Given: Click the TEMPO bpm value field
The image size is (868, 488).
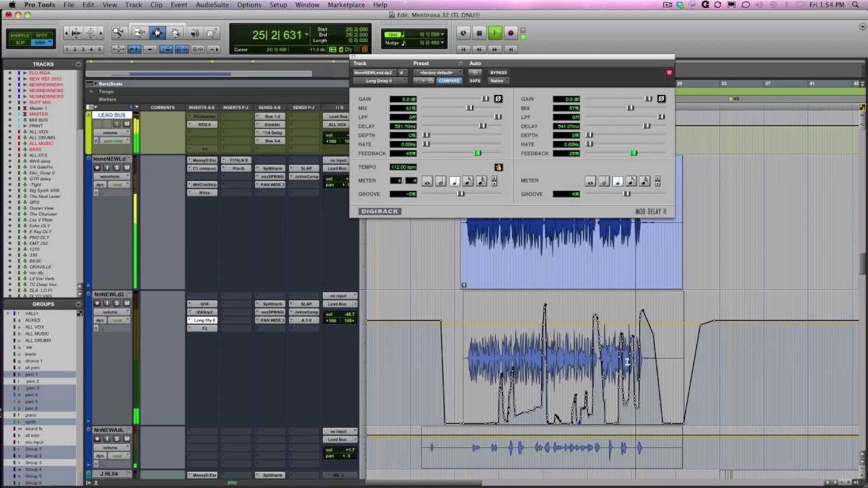Looking at the screenshot, I should (x=403, y=167).
